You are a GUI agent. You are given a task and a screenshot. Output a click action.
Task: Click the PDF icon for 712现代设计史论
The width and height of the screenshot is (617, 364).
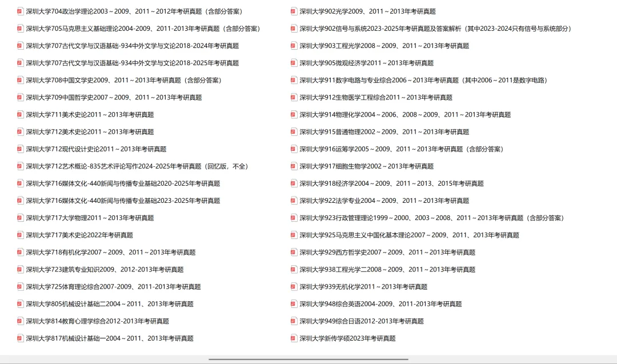20,149
